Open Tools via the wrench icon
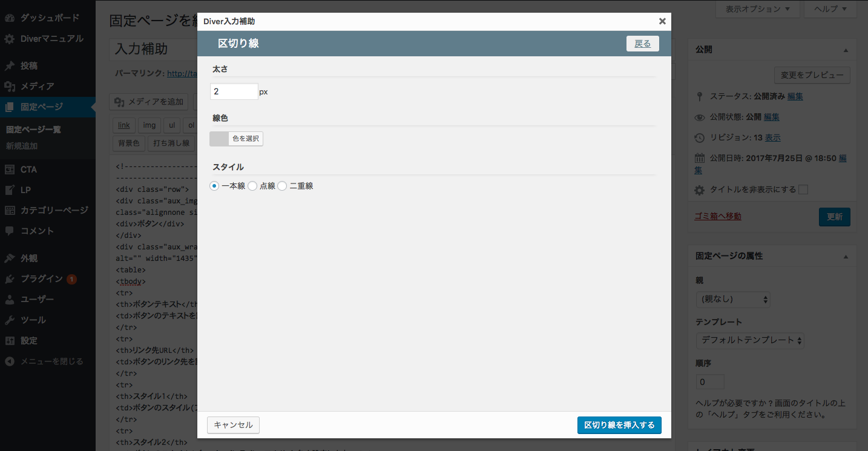Screen dimensions: 868x451 point(10,320)
